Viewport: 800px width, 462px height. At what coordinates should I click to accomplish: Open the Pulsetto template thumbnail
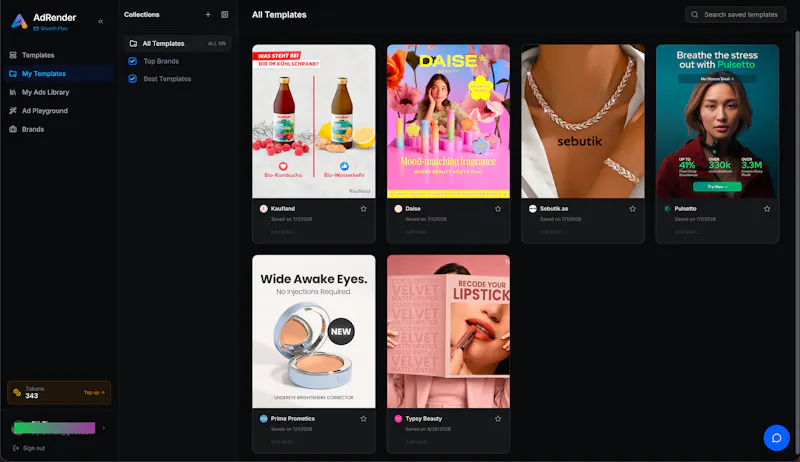[717, 121]
